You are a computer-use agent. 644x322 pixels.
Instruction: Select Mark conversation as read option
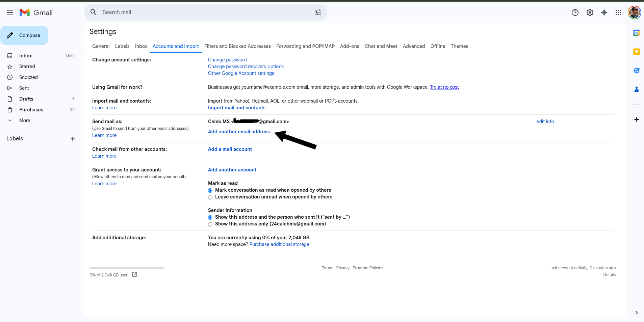click(x=210, y=190)
